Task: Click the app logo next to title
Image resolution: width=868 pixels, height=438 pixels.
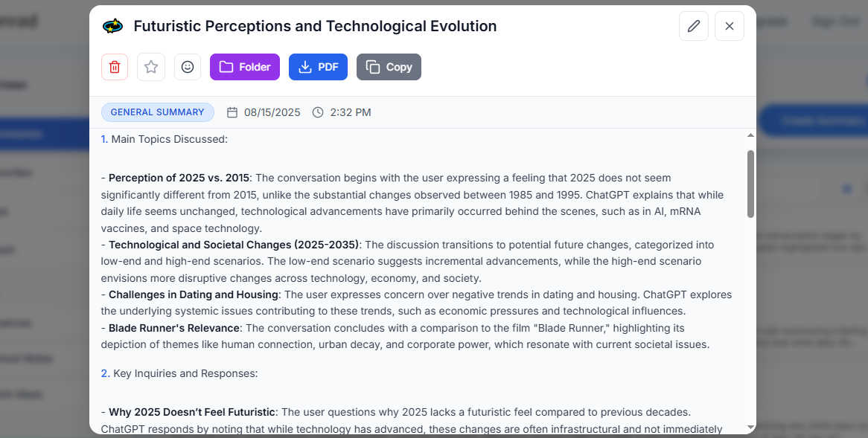Action: (x=113, y=26)
